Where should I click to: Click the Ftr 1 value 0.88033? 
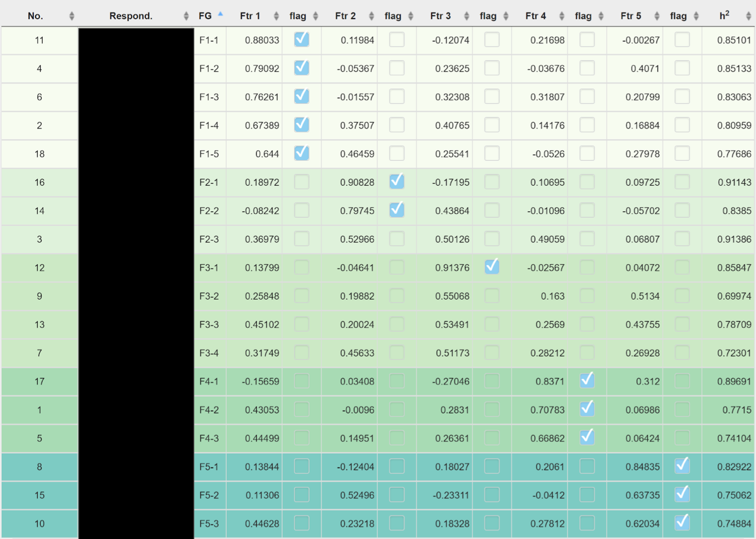262,40
